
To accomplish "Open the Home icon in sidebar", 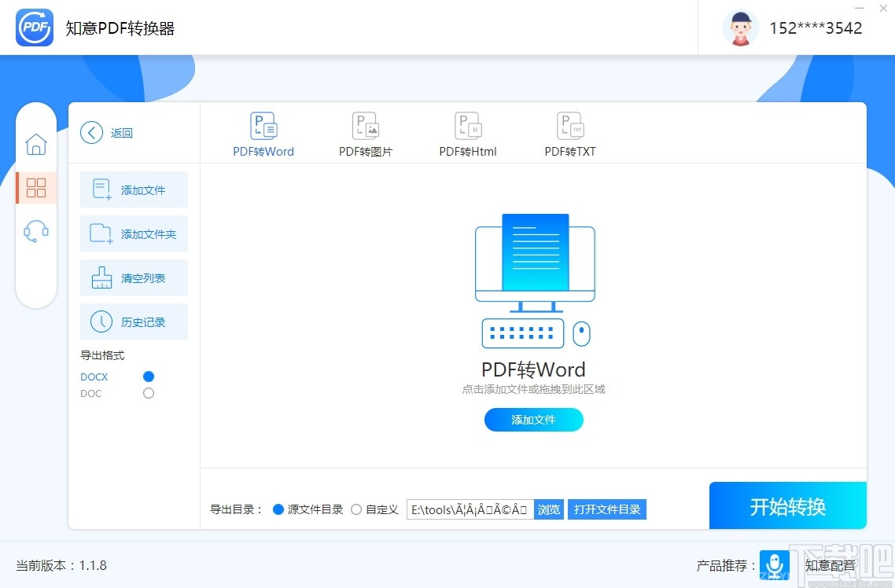I will [x=35, y=145].
